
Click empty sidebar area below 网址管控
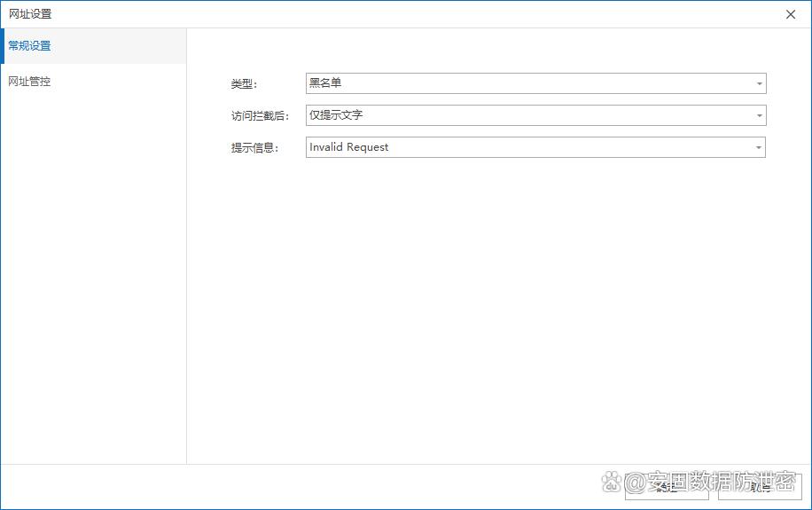pos(93,266)
